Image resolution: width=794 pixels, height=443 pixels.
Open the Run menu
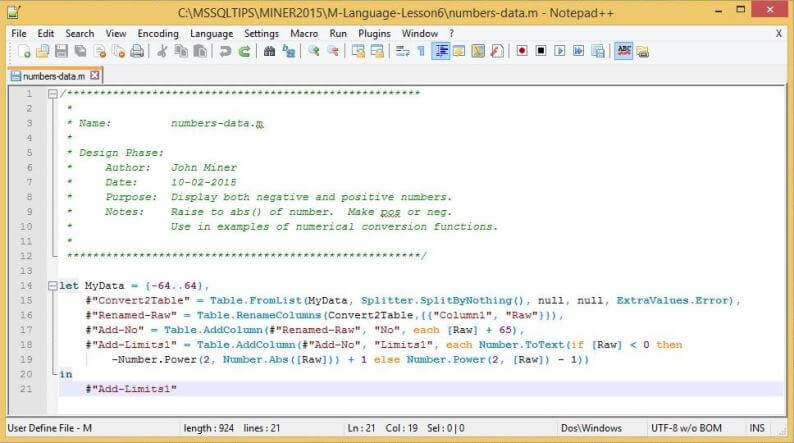point(338,33)
